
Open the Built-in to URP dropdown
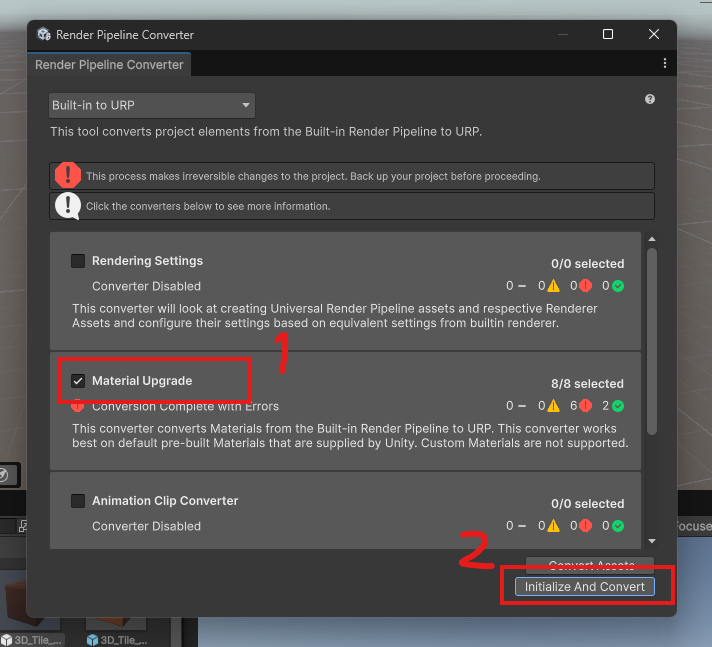tap(152, 105)
